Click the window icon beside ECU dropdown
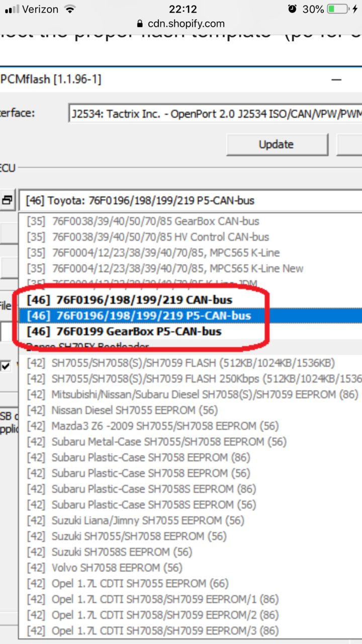 (x=7, y=200)
